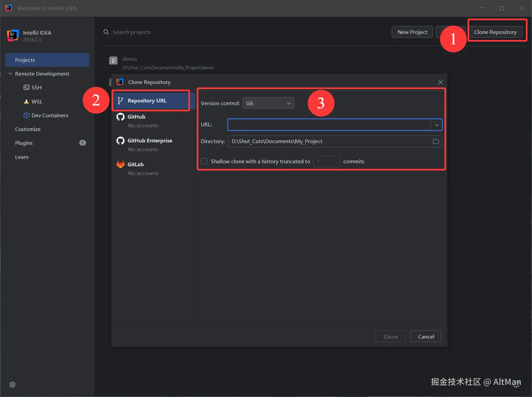Click 'No accounts' under GitLab

tap(143, 173)
